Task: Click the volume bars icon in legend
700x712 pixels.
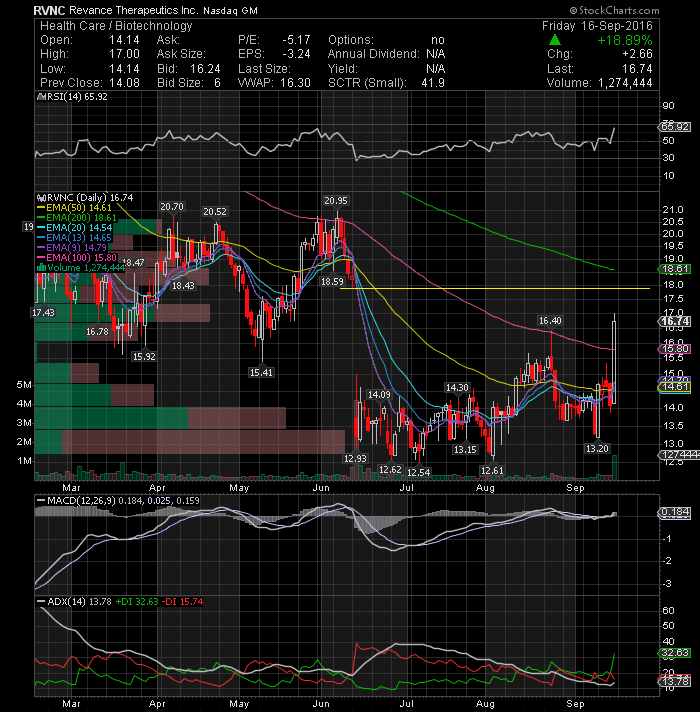Action: [x=41, y=267]
